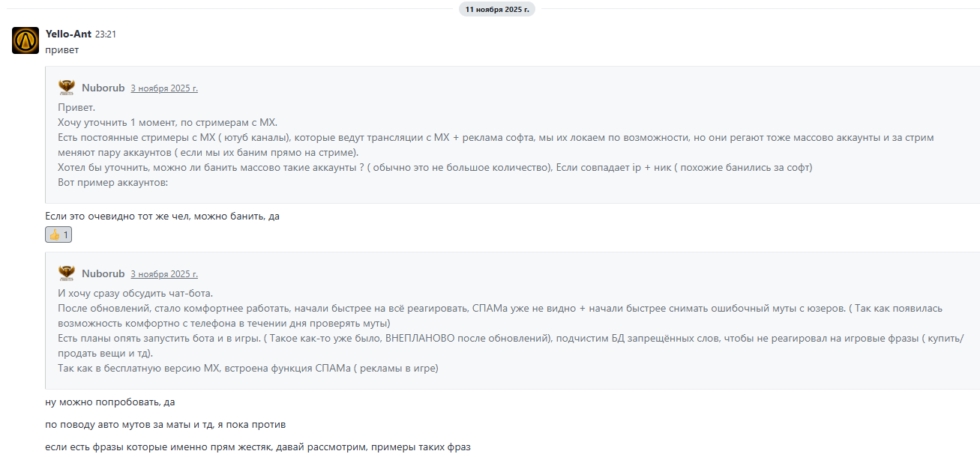Click the quoted line 'Вот пример аккаунтов:'
Viewport: 980px width, 457px height.
point(112,182)
